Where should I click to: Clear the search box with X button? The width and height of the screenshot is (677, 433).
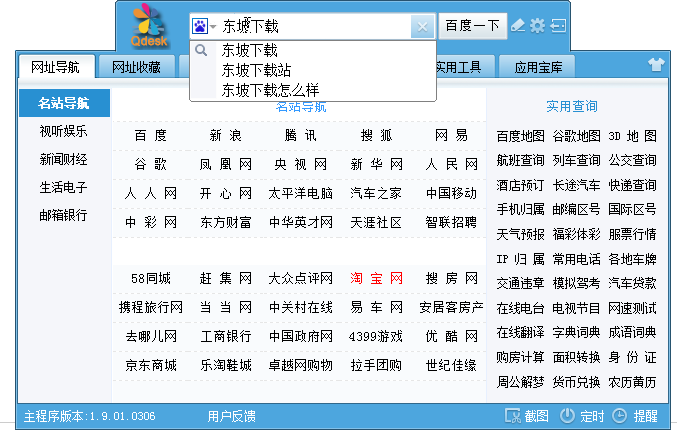(422, 27)
